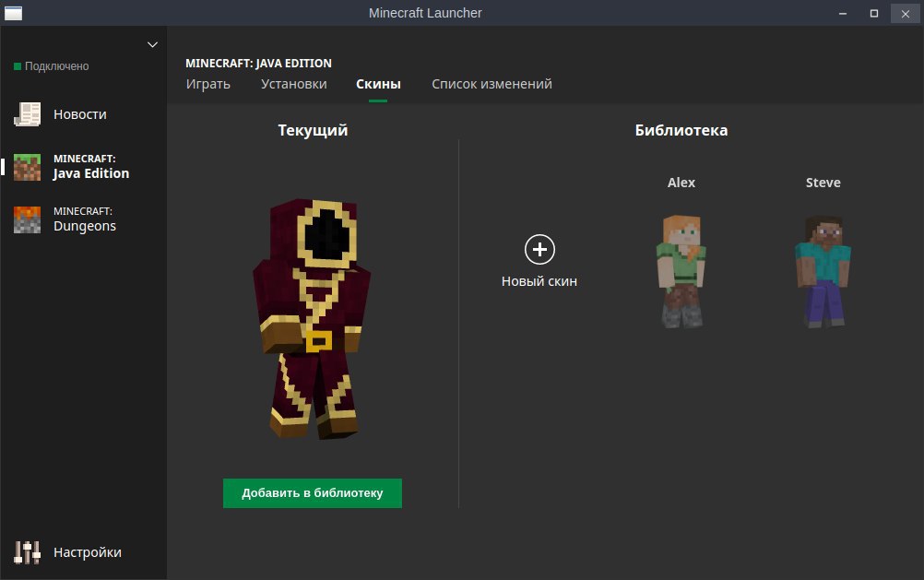Click the Библиотека heading

681,130
